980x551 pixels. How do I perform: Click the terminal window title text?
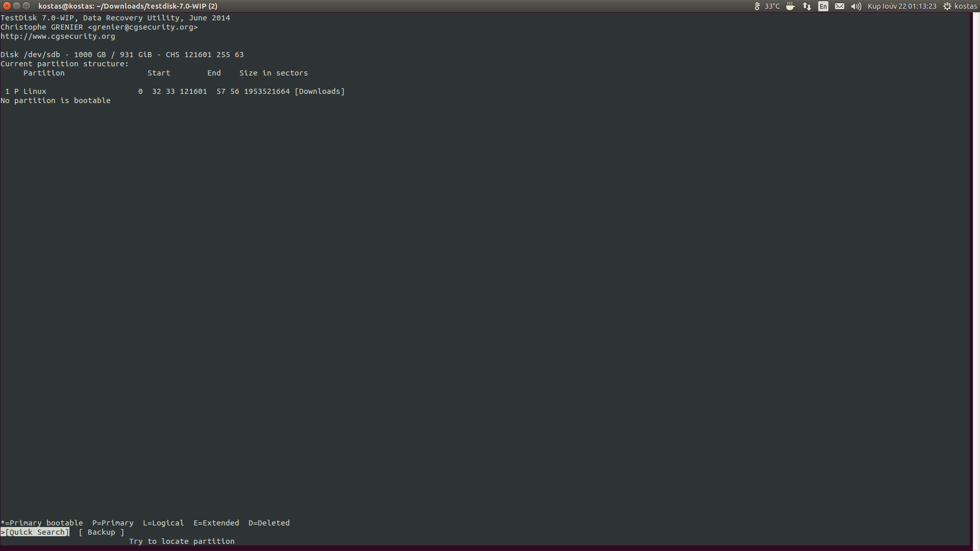[128, 6]
